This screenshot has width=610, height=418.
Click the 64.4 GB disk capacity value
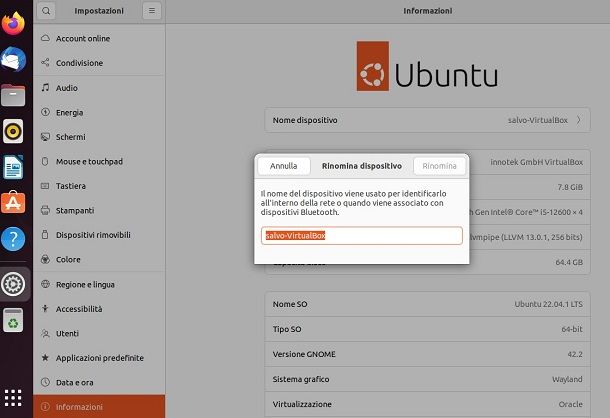569,262
